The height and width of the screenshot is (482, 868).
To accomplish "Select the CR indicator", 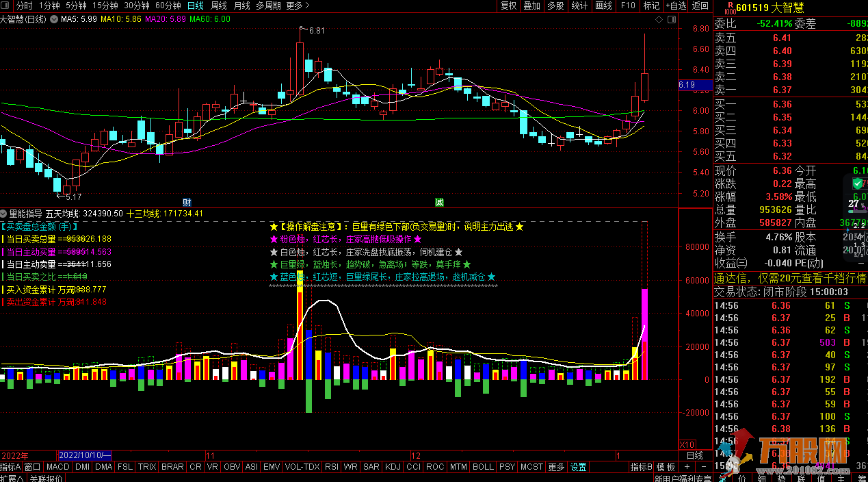I will click(x=195, y=467).
